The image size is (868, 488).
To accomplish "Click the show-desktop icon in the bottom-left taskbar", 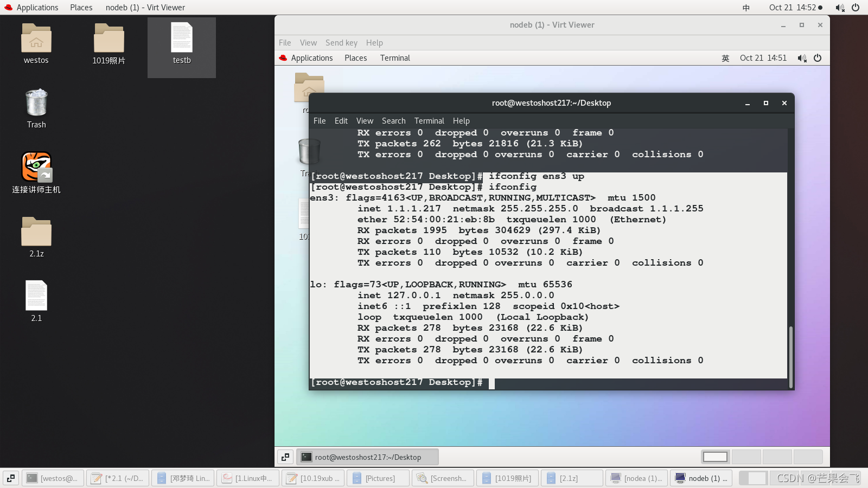I will [x=10, y=478].
